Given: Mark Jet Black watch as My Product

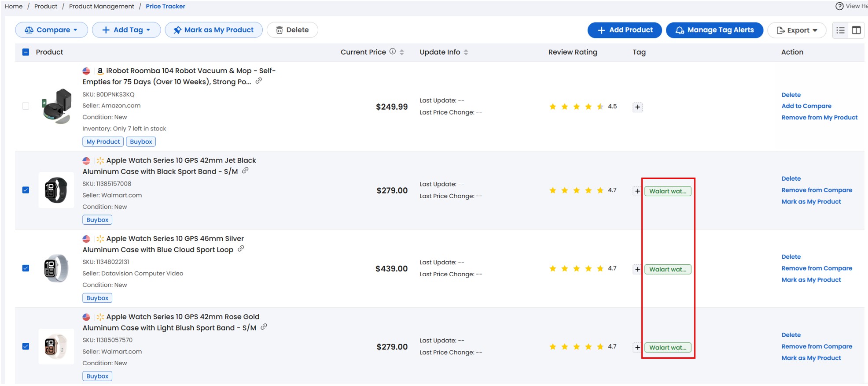Looking at the screenshot, I should (811, 202).
